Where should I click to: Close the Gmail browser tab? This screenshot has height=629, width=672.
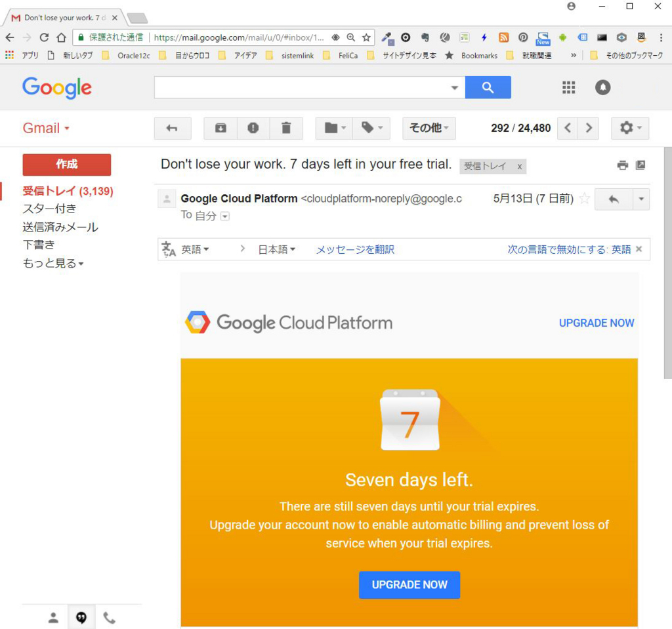point(114,18)
